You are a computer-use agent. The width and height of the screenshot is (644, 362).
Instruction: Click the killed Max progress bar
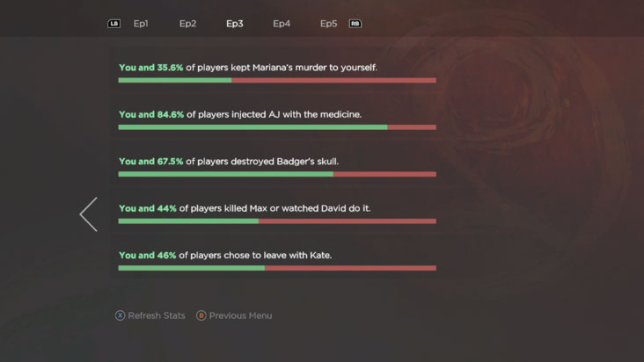click(x=277, y=221)
